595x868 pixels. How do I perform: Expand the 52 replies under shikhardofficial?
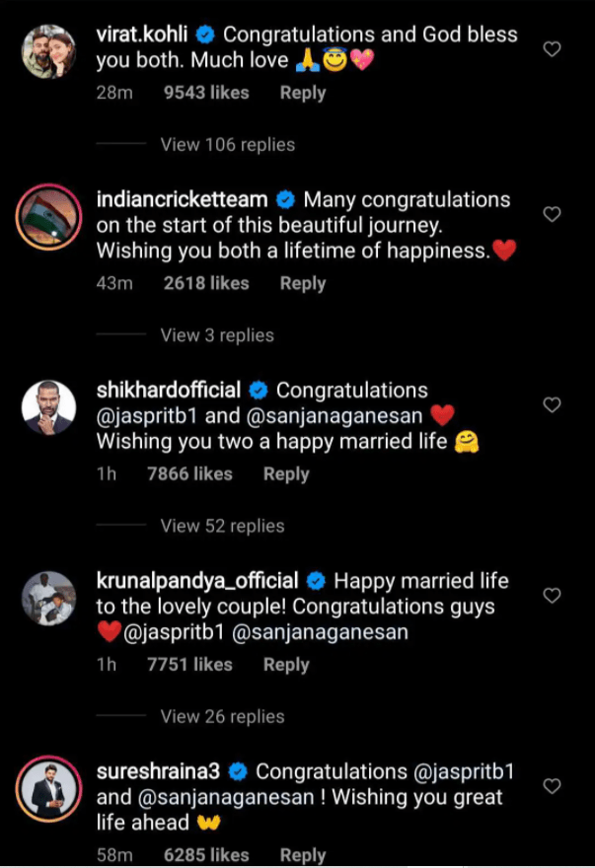click(x=222, y=526)
